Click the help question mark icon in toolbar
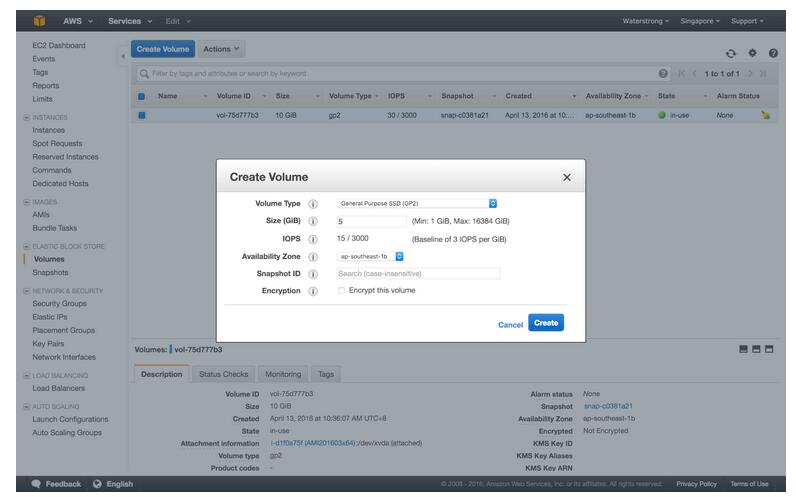This screenshot has height=497, width=796. pos(773,53)
